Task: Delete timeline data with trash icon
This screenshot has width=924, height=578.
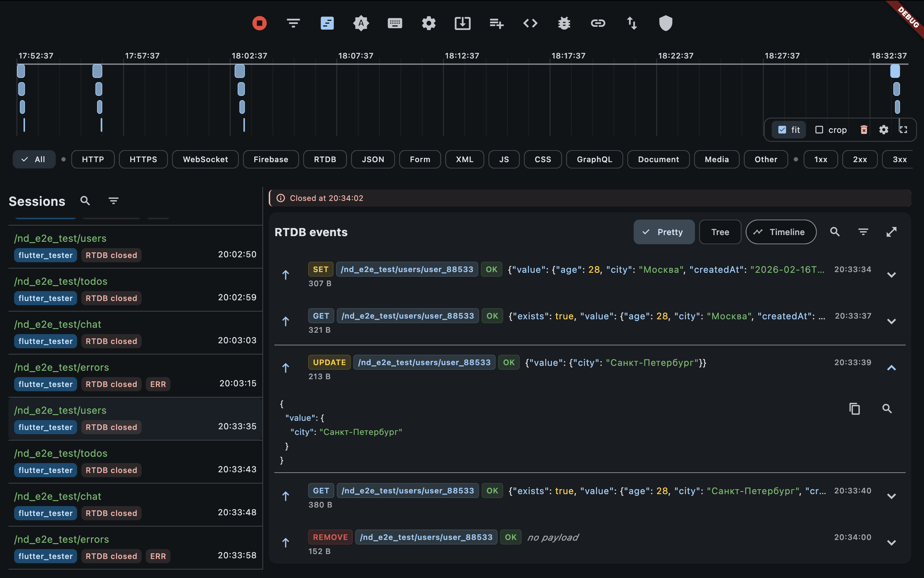Action: (864, 130)
